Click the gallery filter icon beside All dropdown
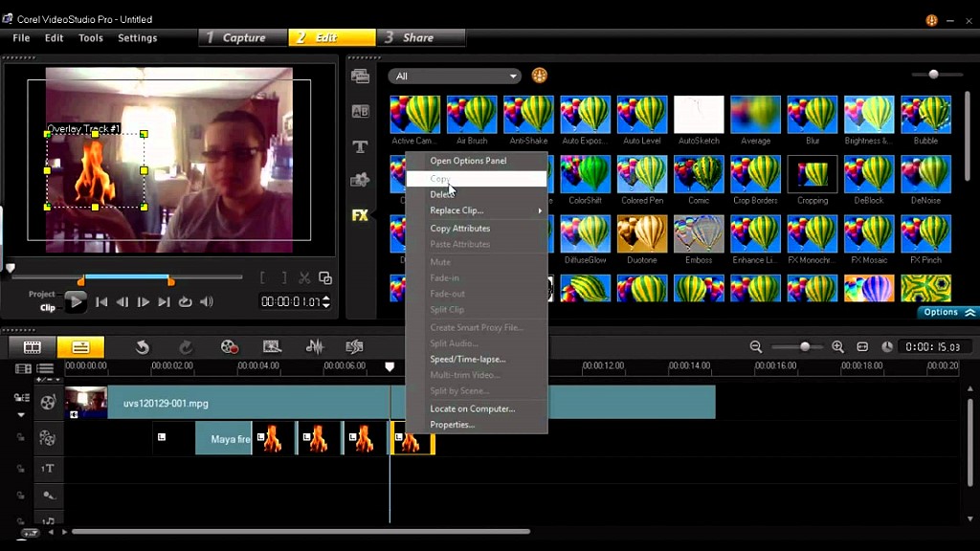Screen dimensions: 980x551 coord(540,76)
